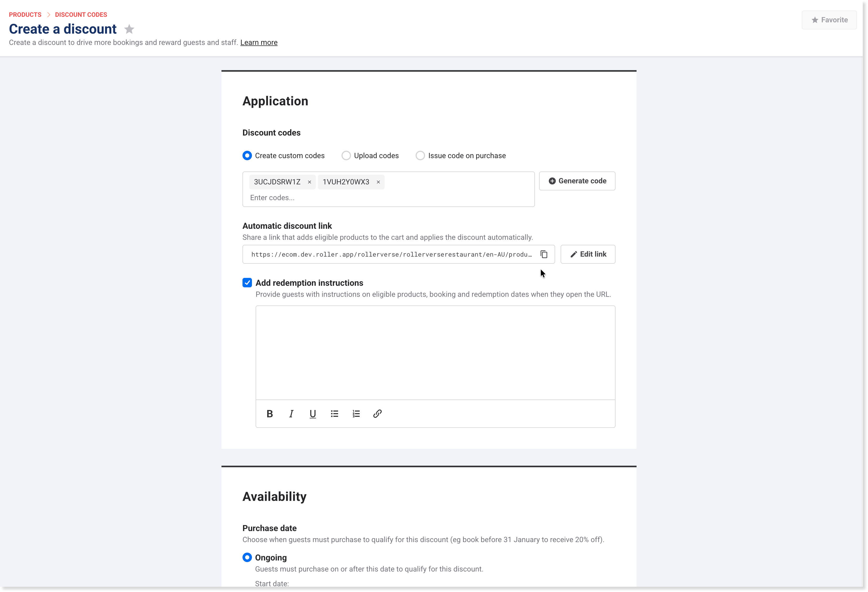
Task: Toggle bold formatting in instructions editor
Action: pyautogui.click(x=270, y=413)
